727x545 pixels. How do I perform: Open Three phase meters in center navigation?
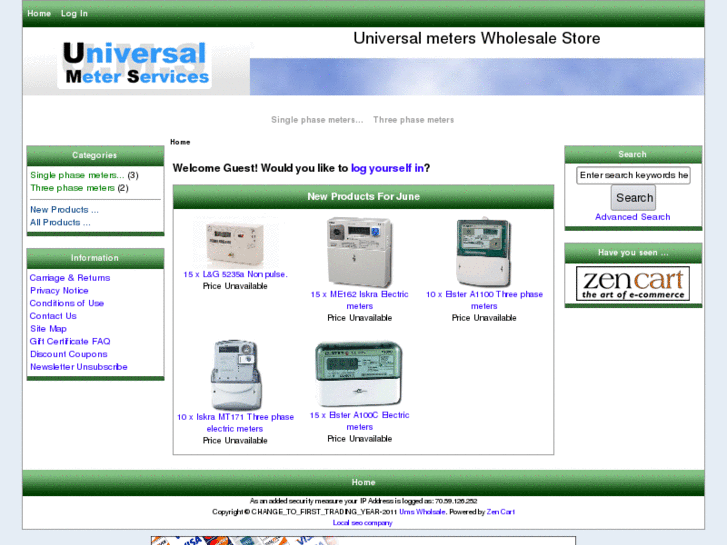pyautogui.click(x=414, y=120)
